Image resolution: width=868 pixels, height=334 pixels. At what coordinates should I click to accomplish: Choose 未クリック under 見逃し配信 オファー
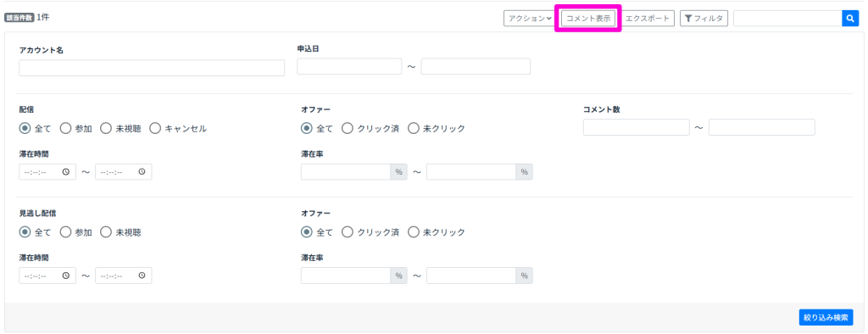[414, 232]
